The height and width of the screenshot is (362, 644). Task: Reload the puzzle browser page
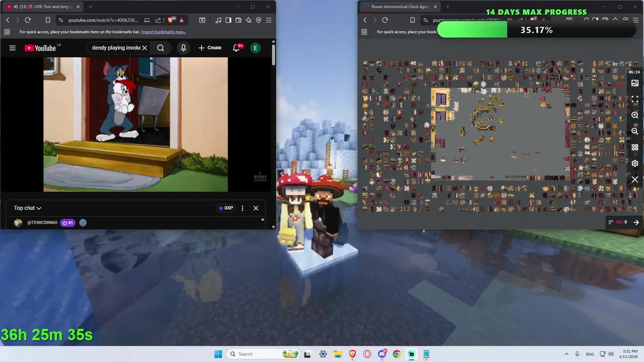(x=385, y=20)
